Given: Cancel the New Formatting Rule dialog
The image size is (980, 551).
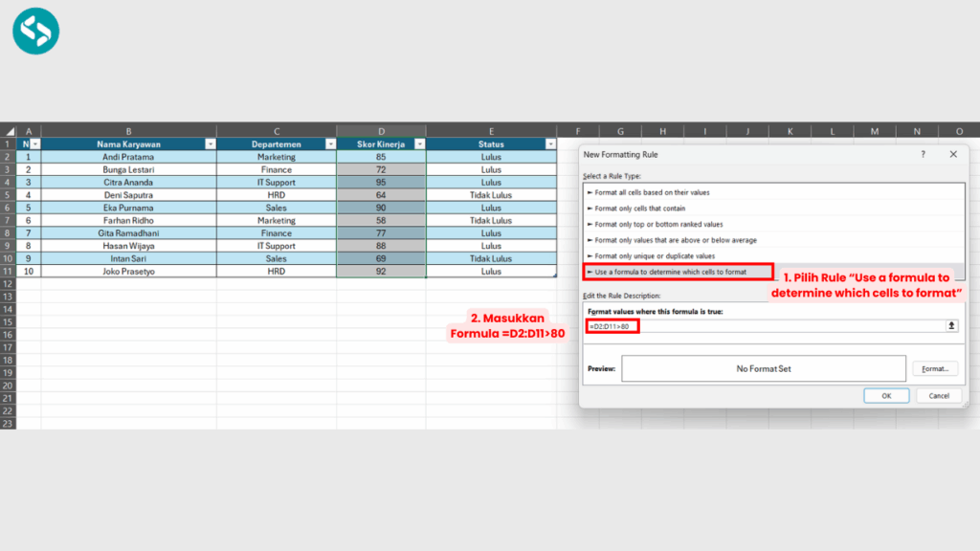Looking at the screenshot, I should pyautogui.click(x=938, y=395).
